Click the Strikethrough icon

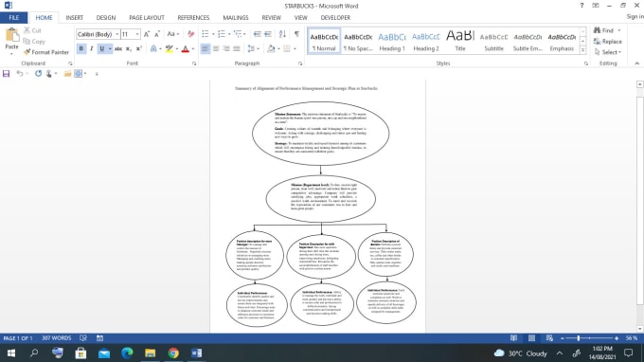tap(118, 49)
